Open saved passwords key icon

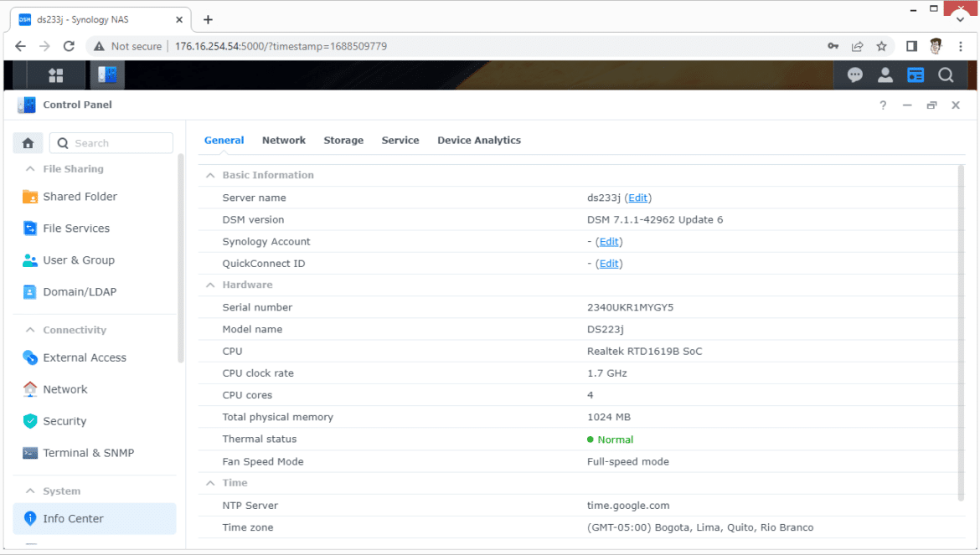833,46
